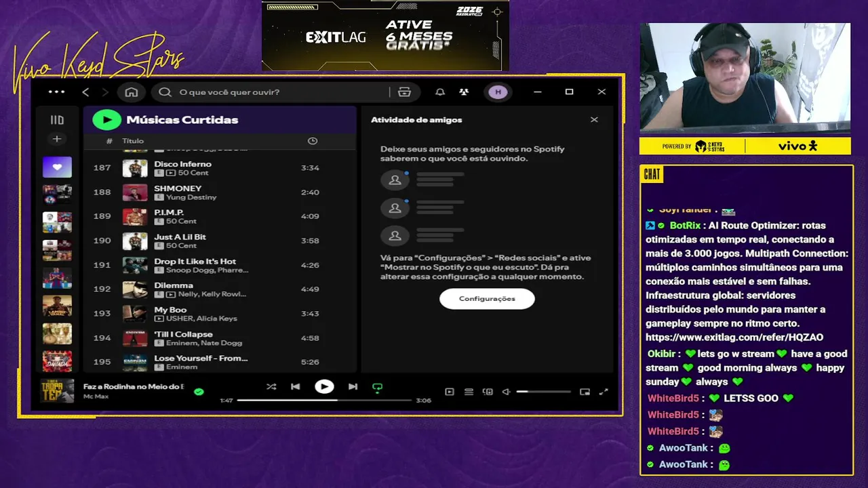Open the Liked Songs heart playlist in the sidebar
This screenshot has height=488, width=868.
point(57,167)
